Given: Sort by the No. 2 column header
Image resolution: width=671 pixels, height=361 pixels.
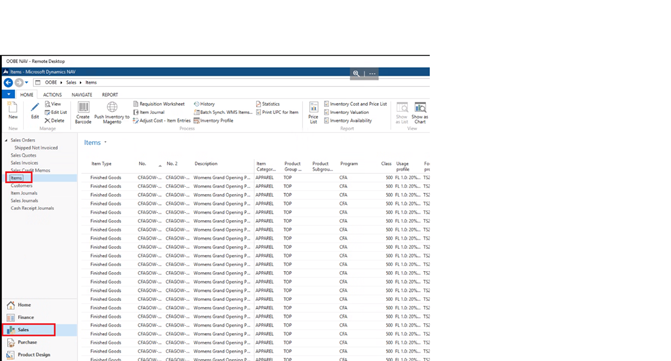Looking at the screenshot, I should tap(172, 164).
